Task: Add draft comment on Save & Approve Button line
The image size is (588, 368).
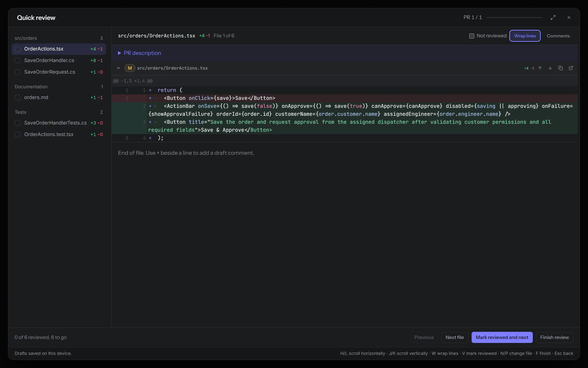Action: (x=150, y=122)
